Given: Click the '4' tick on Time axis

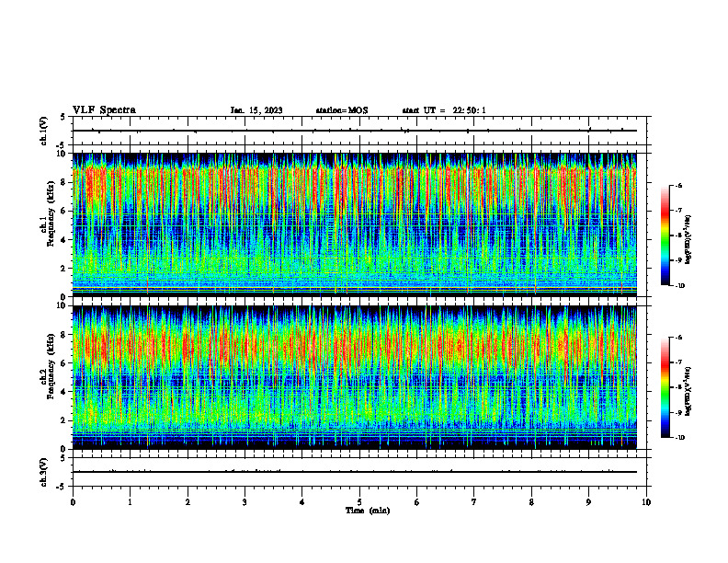Looking at the screenshot, I should coord(302,502).
